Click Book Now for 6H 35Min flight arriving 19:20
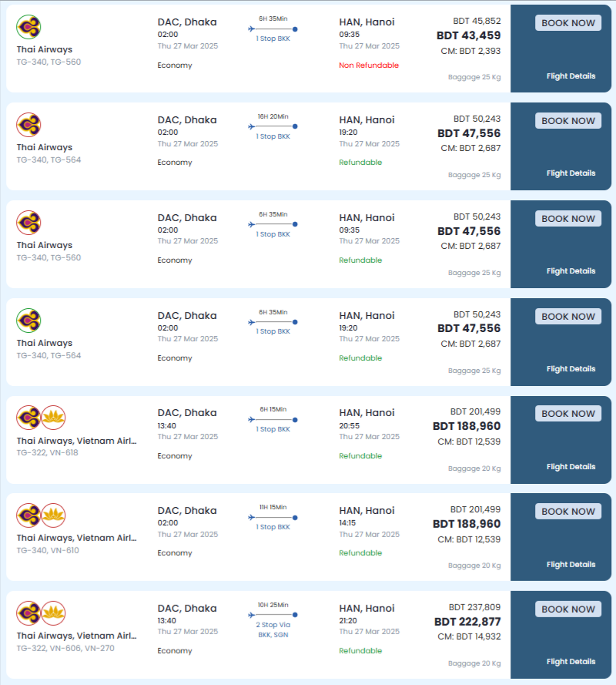 568,317
